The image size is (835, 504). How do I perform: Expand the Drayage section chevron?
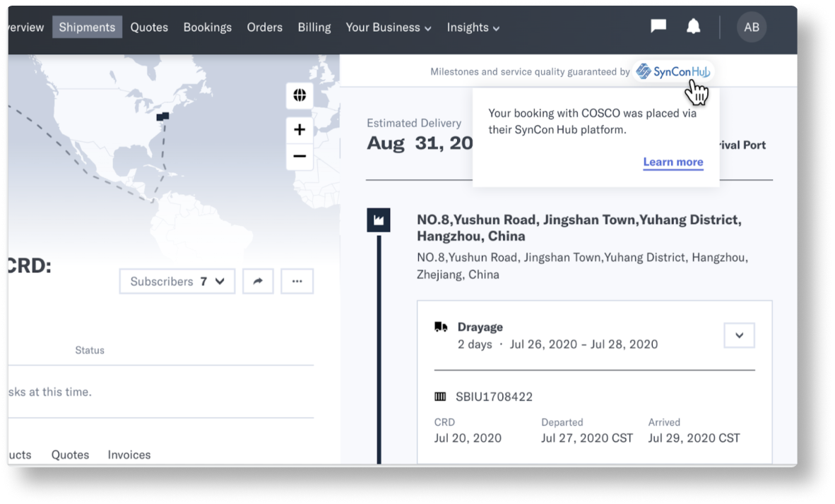[739, 335]
